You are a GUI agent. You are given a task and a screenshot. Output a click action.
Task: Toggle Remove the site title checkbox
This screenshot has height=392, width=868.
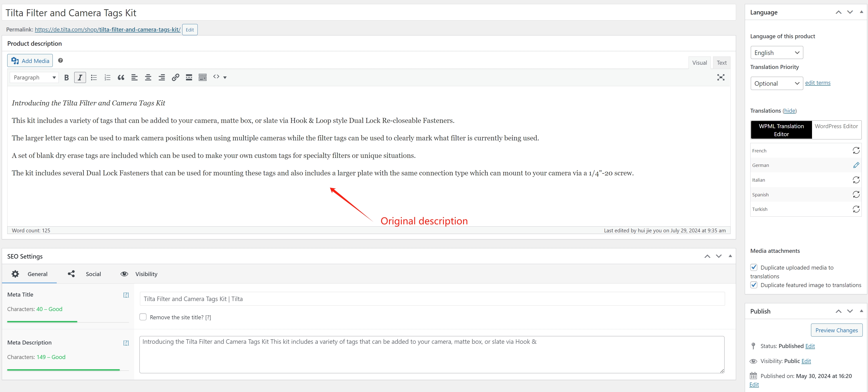143,317
